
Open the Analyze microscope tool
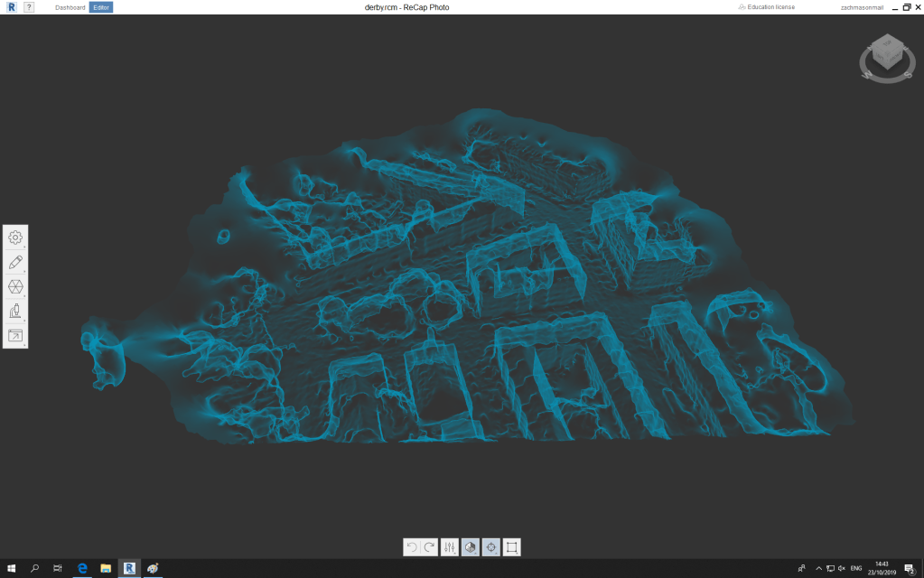coord(15,311)
